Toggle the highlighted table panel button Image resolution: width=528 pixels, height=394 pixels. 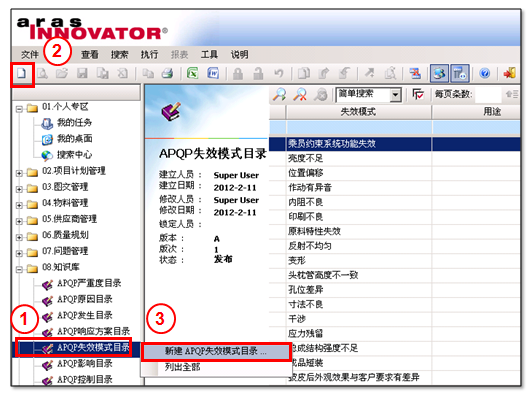coord(460,73)
